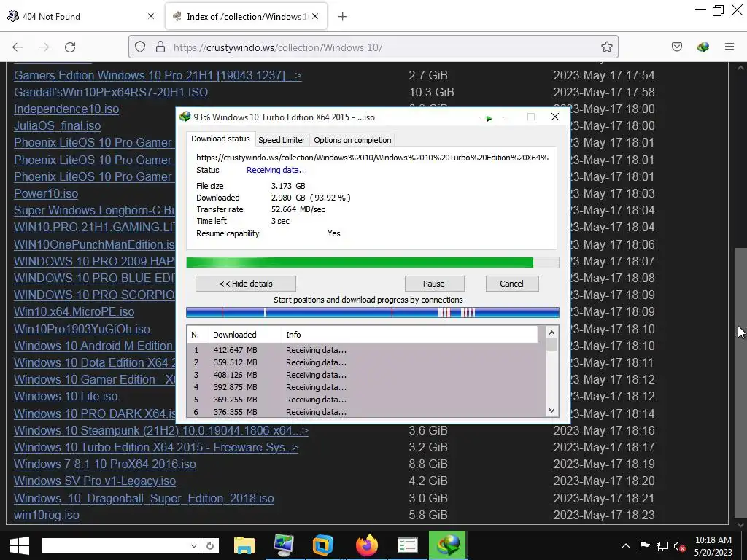
Task: Open the Windows 7 8.1 10 ProX64 2016.iso link
Action: [105, 464]
